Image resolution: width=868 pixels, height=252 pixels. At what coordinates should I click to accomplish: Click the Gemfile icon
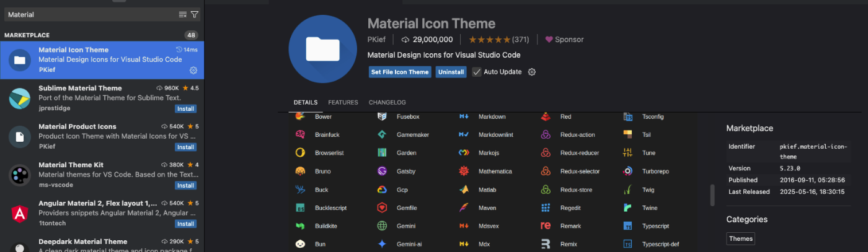pos(382,208)
